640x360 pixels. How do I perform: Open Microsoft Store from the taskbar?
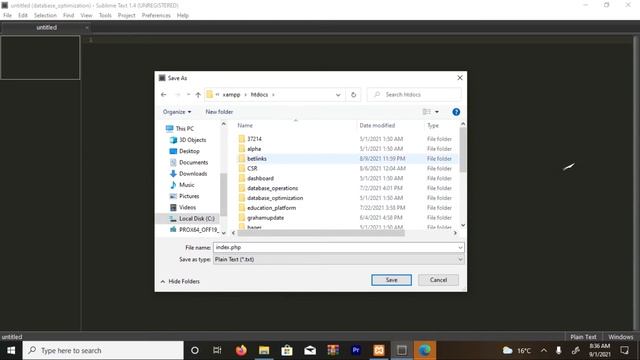(x=287, y=351)
